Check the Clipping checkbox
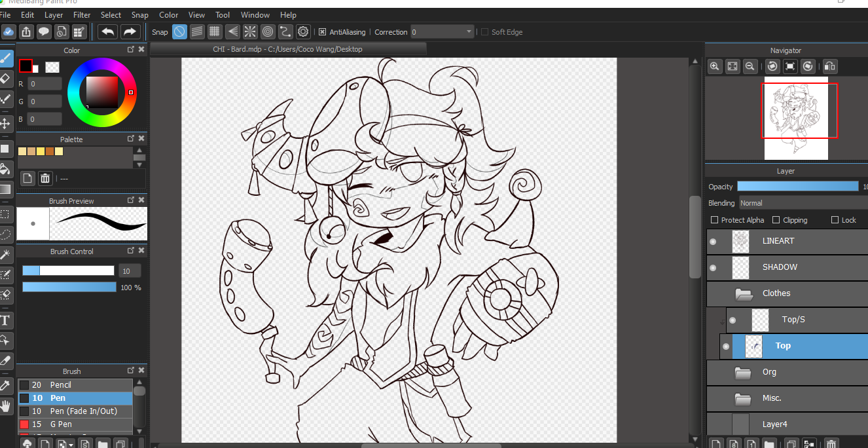The image size is (868, 448). (x=776, y=220)
